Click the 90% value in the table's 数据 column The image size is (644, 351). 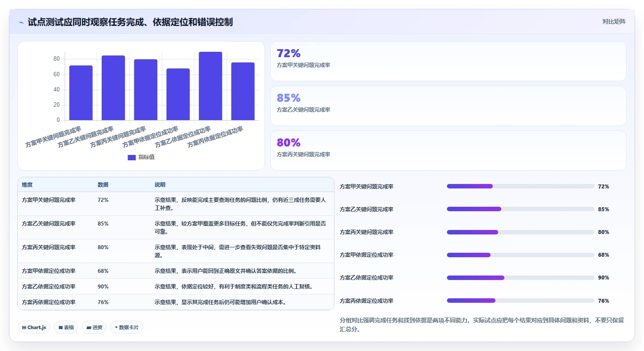pos(103,287)
